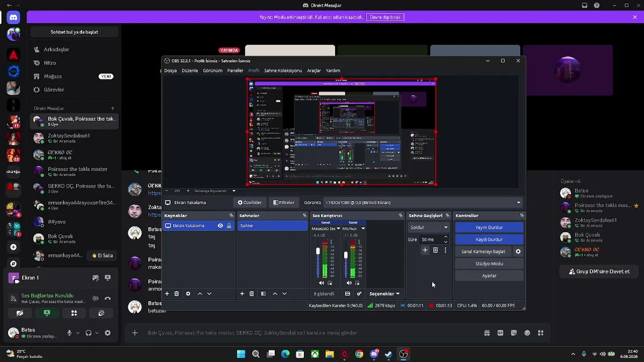The height and width of the screenshot is (362, 644).
Task: Stop Discord screen sharing green button
Action: pos(47,313)
